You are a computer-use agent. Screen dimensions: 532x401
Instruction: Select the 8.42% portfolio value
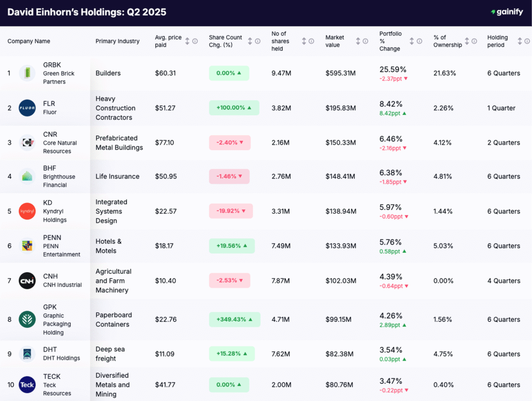(x=391, y=104)
